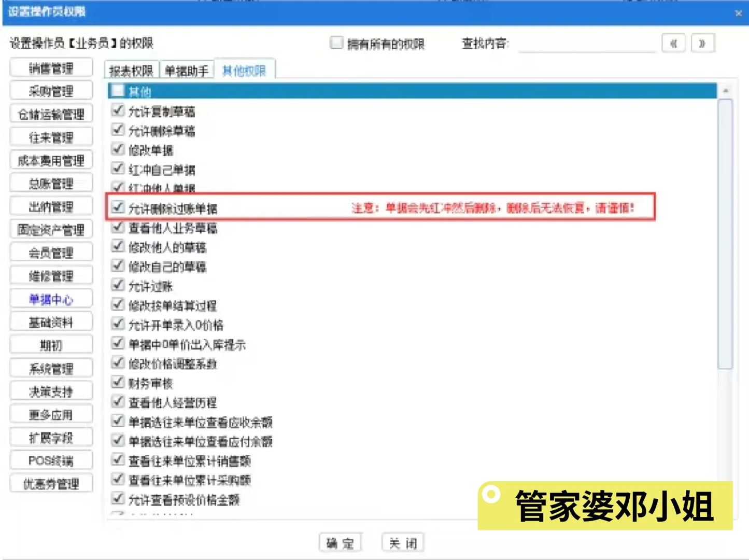Open the POS终端 permissions section
The height and width of the screenshot is (560, 749).
51,460
